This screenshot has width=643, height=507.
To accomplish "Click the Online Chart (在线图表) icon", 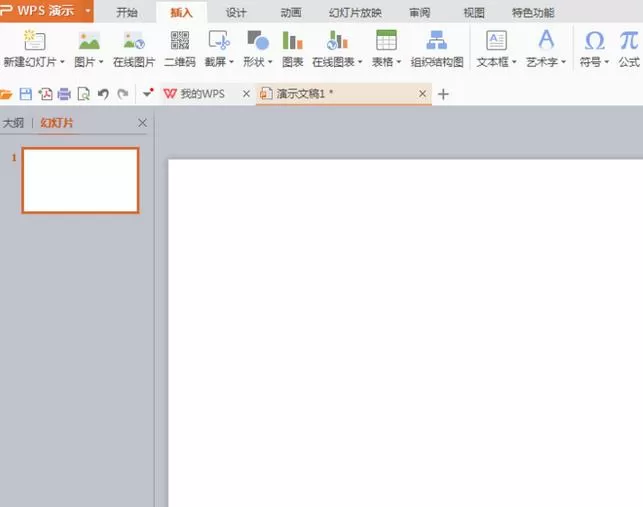I will tap(337, 40).
